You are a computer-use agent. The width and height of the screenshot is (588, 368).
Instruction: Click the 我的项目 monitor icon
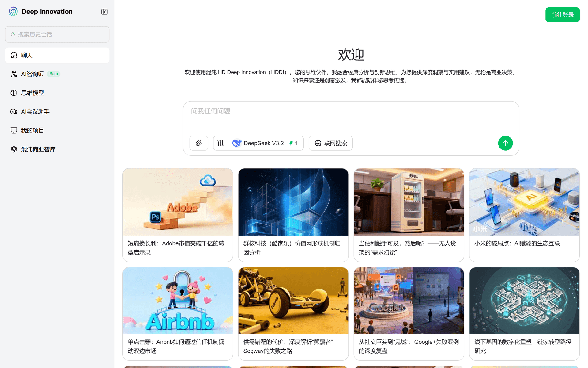click(14, 131)
